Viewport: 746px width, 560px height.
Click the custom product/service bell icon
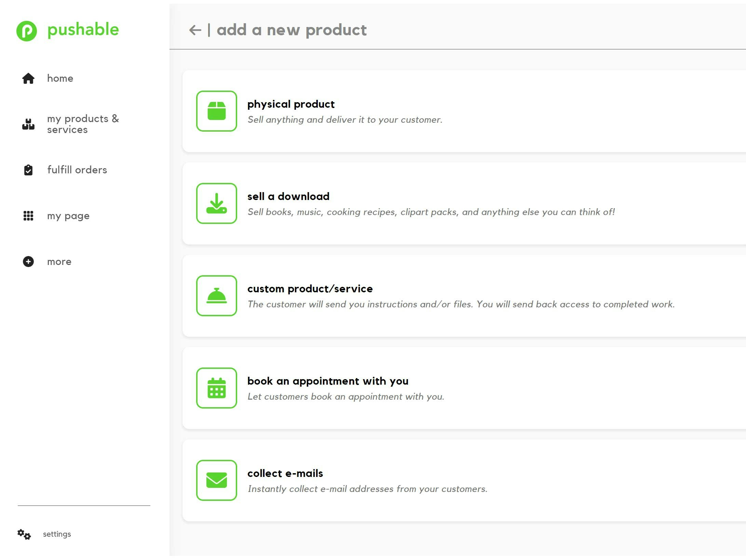(217, 296)
